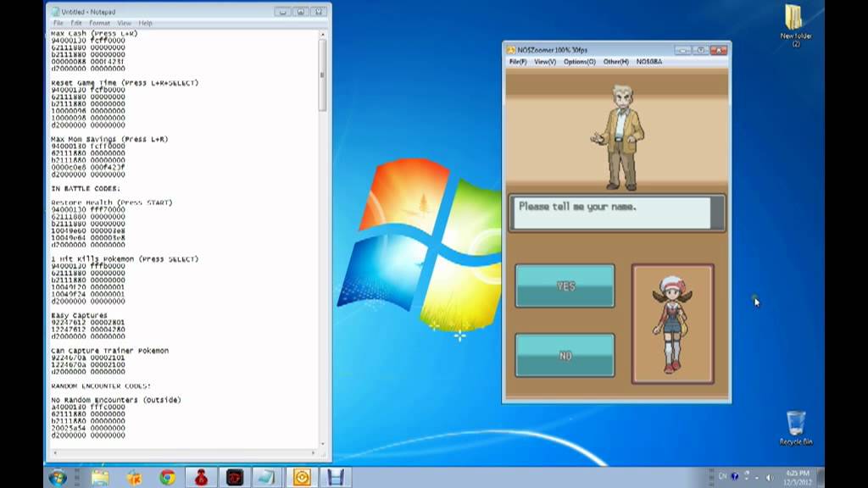
Task: Click the Notepad scroll down arrow
Action: (x=322, y=444)
